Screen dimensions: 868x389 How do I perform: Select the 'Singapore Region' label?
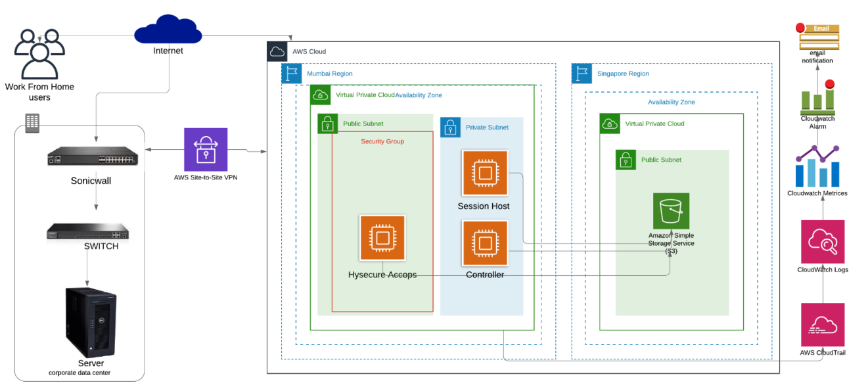point(623,74)
